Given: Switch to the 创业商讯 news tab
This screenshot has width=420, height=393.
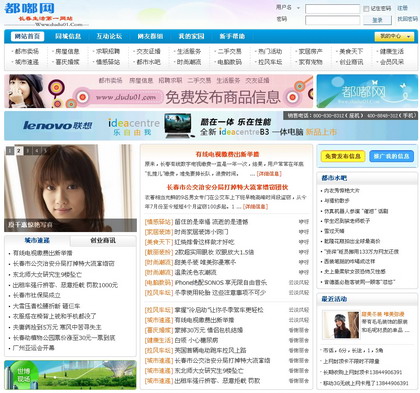Looking at the screenshot, I should click(x=103, y=240).
